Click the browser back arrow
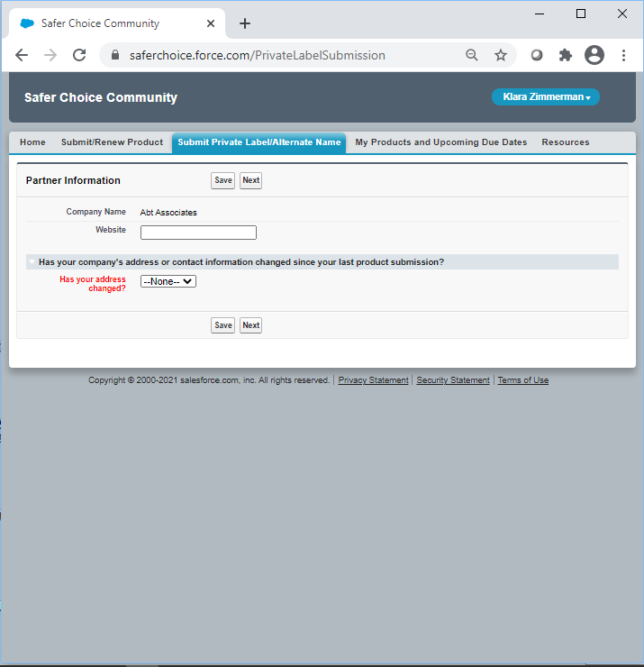This screenshot has height=667, width=644. (x=22, y=55)
